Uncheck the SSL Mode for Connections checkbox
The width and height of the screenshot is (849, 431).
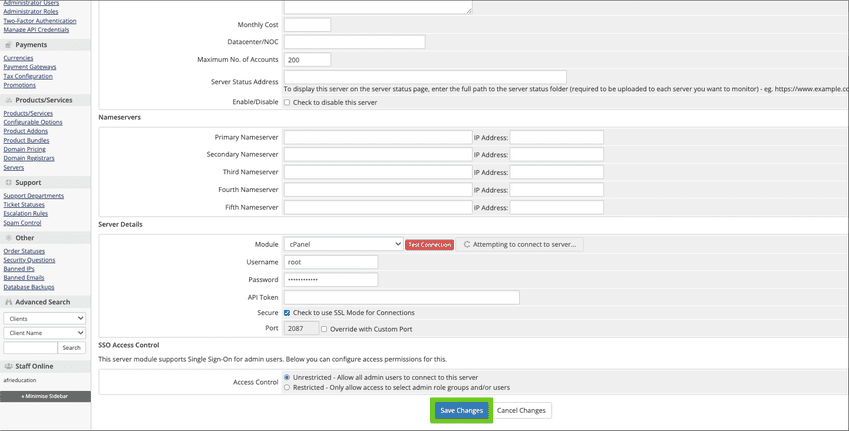288,313
